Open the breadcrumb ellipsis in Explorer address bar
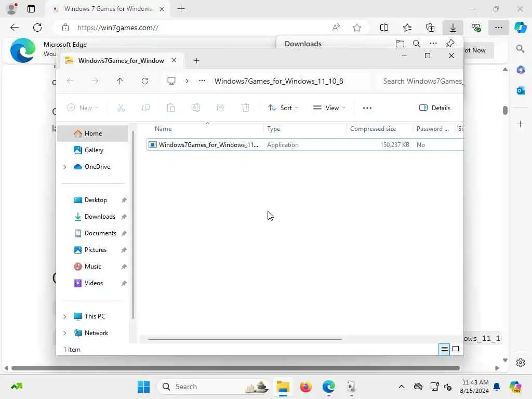The height and width of the screenshot is (399, 532). coord(202,81)
